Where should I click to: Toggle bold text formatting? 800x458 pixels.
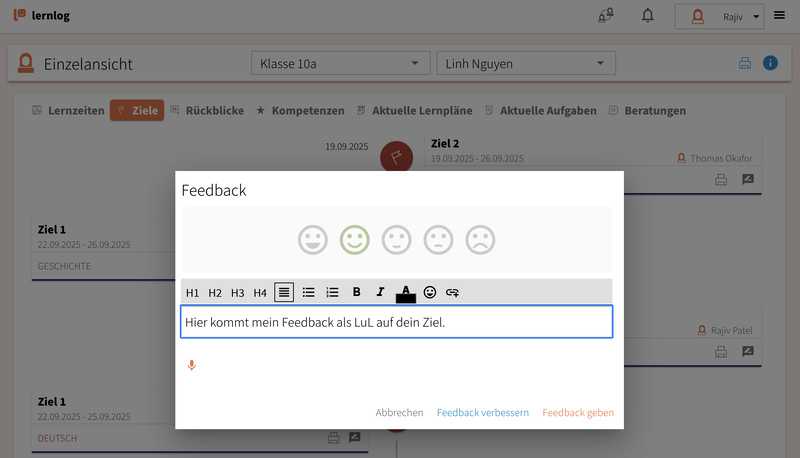click(356, 292)
